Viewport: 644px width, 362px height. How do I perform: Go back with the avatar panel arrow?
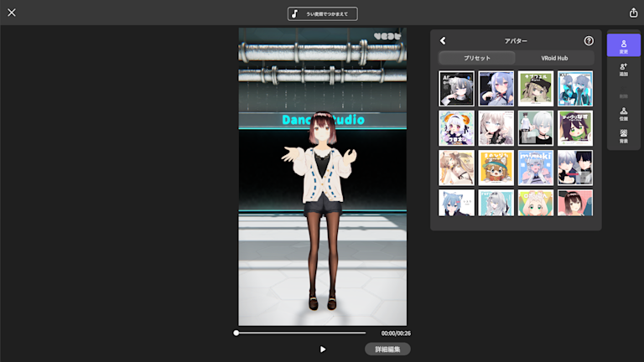[x=443, y=40]
